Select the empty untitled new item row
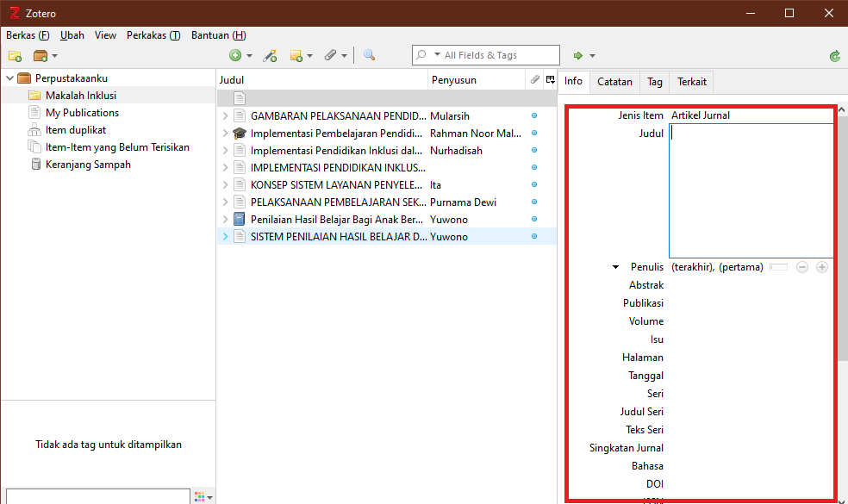The height and width of the screenshot is (504, 848). tap(387, 98)
